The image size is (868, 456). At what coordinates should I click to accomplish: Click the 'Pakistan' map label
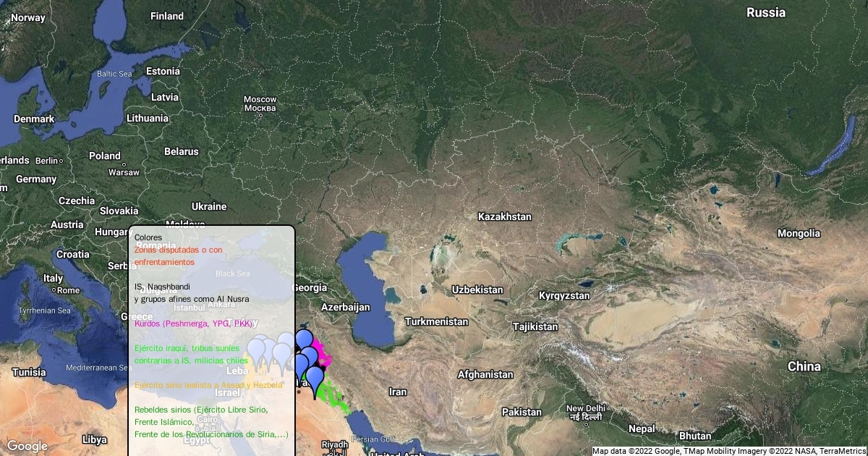pos(521,412)
